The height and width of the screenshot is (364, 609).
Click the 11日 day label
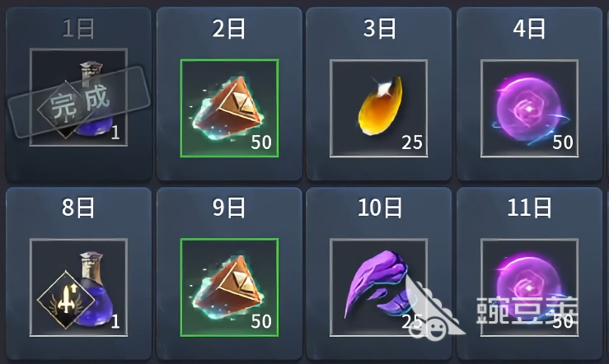pos(529,208)
